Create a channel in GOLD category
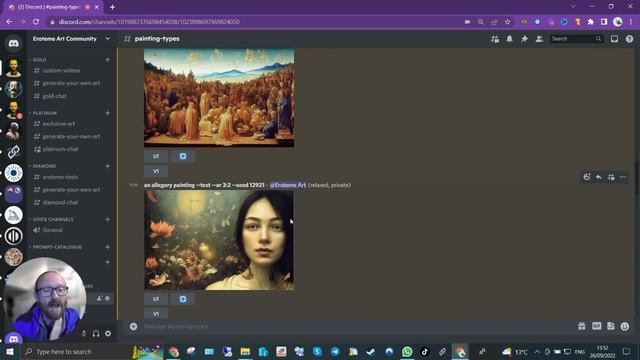 [x=108, y=60]
